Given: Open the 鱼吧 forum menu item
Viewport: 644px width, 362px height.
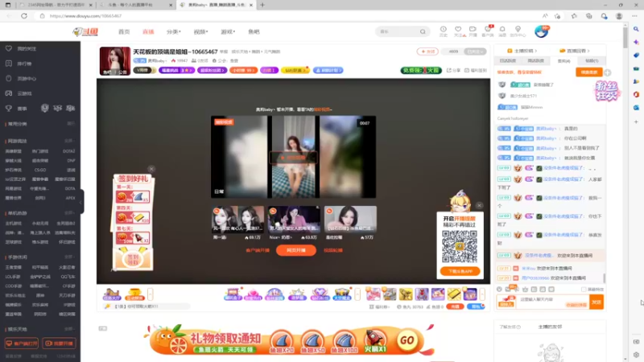Looking at the screenshot, I should 254,31.
